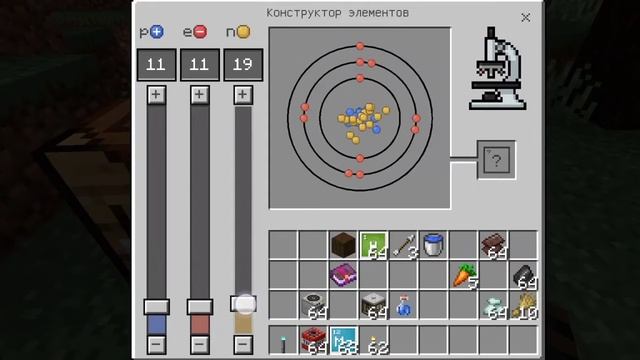
Task: Select the proton count field showing 11
Action: [156, 65]
